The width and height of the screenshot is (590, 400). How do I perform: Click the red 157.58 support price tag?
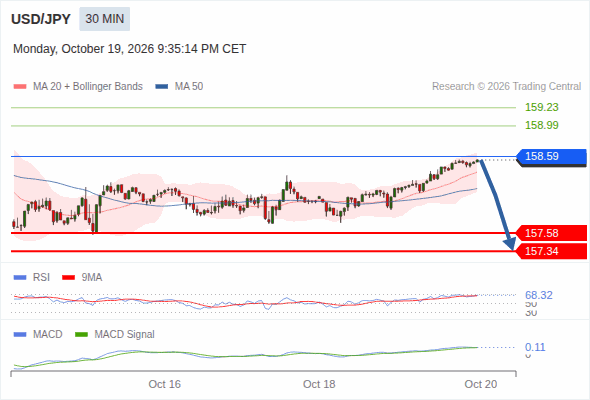point(551,233)
